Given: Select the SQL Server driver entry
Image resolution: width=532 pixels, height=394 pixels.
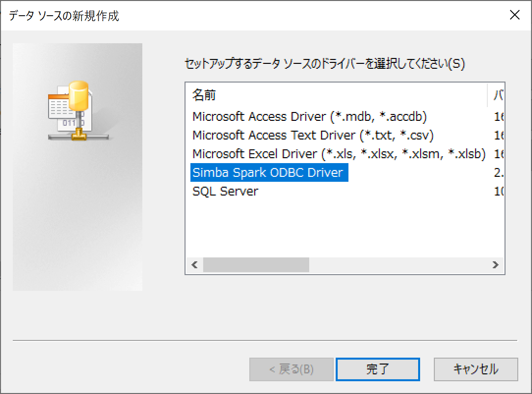Looking at the screenshot, I should pyautogui.click(x=226, y=191).
